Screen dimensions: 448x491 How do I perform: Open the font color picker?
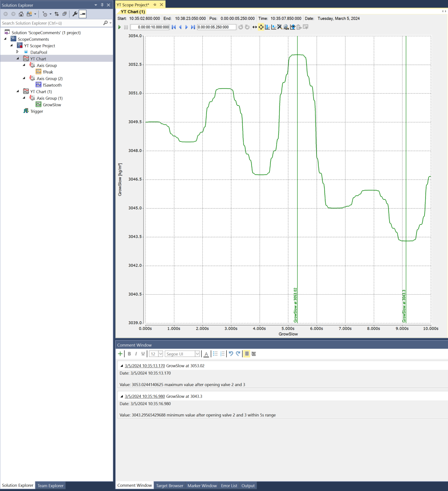click(206, 354)
